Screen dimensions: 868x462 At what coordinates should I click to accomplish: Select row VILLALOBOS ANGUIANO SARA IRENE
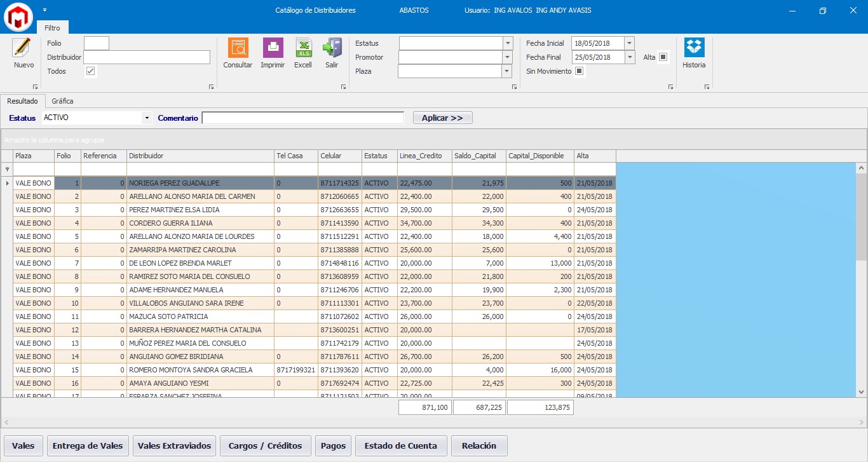[315, 303]
